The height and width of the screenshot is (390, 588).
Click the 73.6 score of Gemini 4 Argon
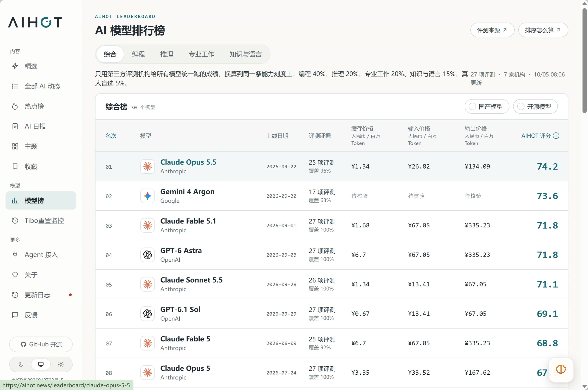pos(547,196)
